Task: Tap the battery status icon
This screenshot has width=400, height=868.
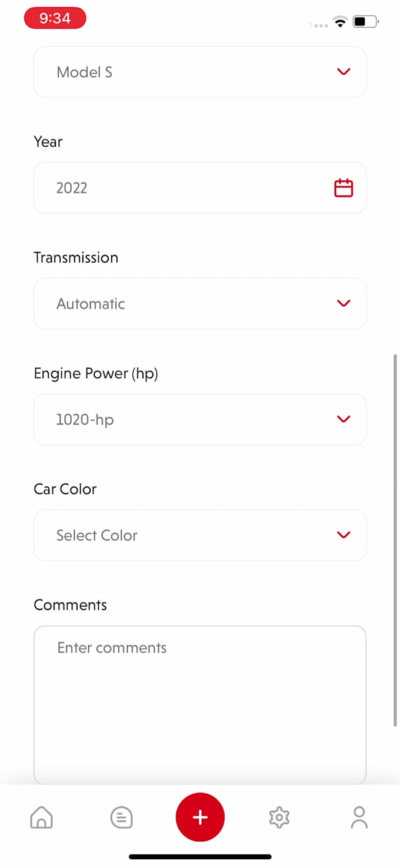Action: pos(365,22)
